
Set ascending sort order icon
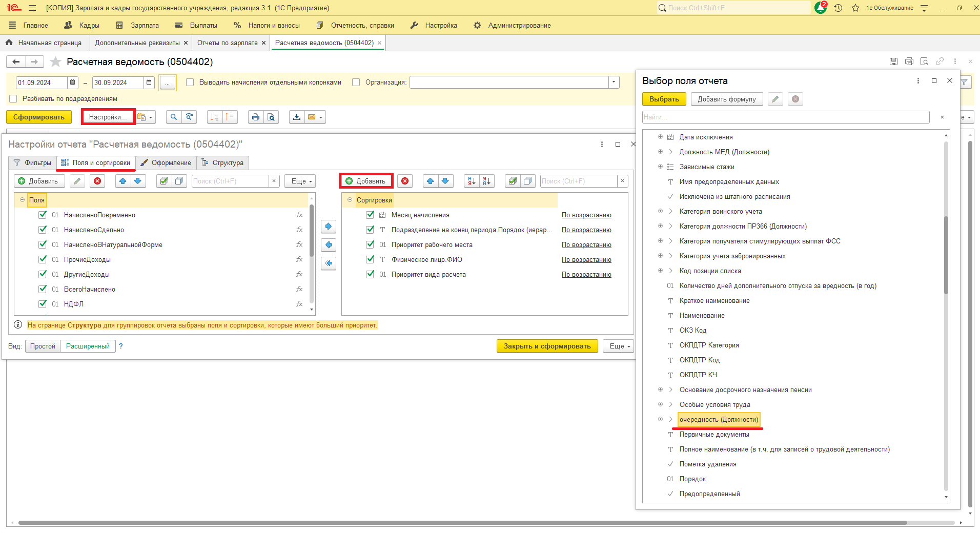click(472, 181)
